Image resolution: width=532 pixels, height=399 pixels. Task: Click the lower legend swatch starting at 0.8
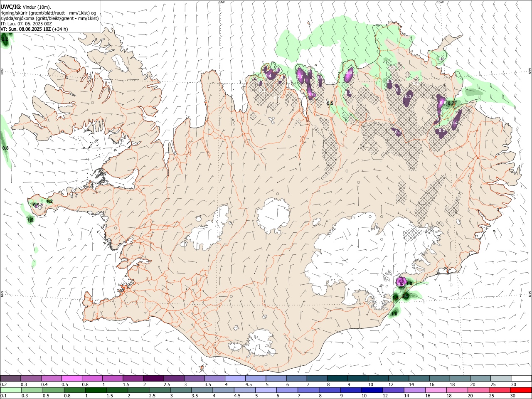(x=74, y=390)
